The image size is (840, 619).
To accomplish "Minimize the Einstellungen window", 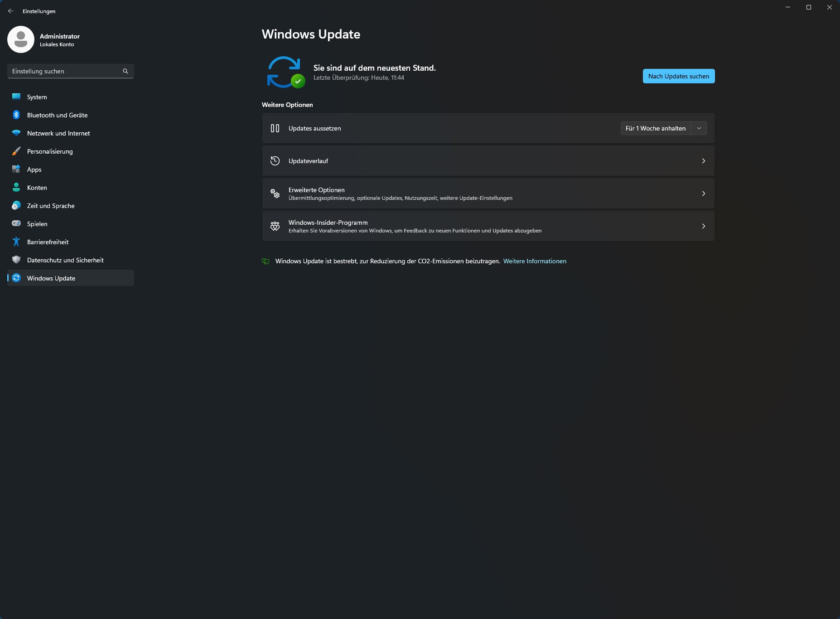I will [788, 7].
